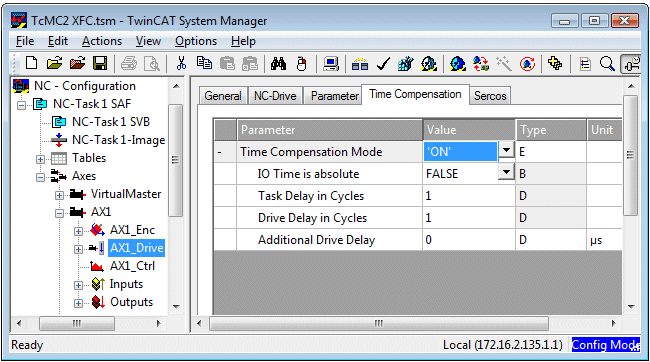Click the Print Preview toolbar icon

(152, 63)
